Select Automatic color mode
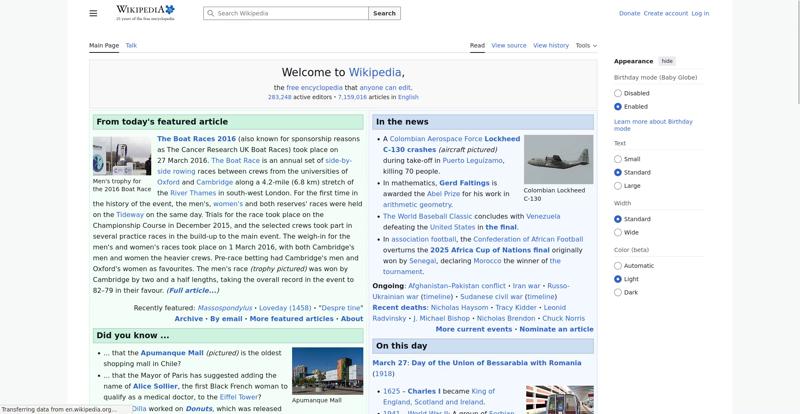Image resolution: width=800 pixels, height=414 pixels. 618,266
